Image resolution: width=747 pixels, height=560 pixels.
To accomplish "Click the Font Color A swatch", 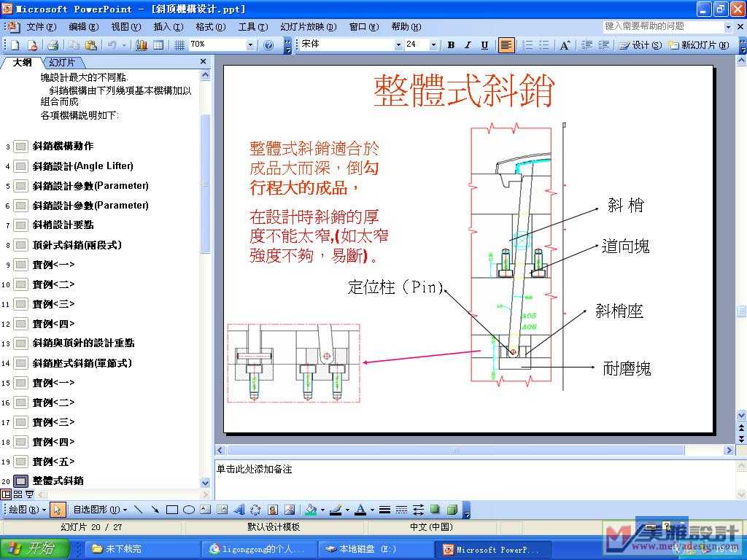I will tap(360, 510).
